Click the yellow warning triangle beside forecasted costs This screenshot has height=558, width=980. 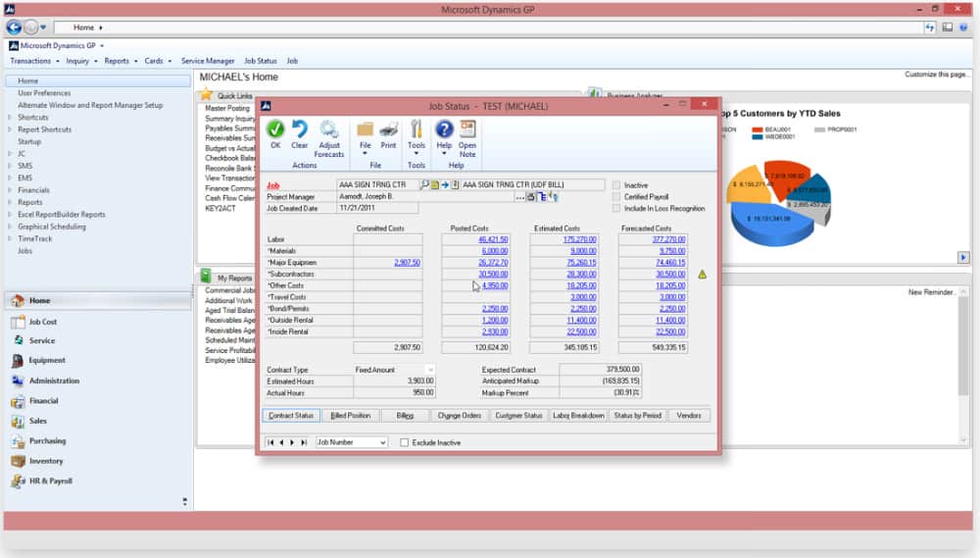[x=703, y=275]
